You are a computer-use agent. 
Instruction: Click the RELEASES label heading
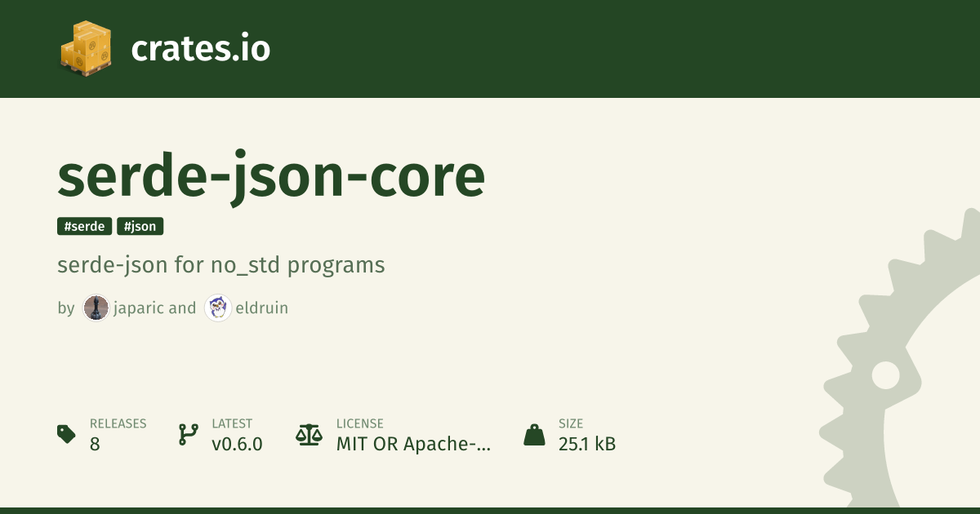(x=118, y=423)
